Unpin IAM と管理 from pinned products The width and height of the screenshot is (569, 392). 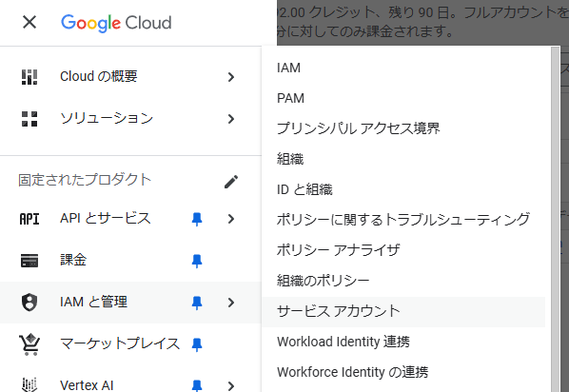[197, 303]
